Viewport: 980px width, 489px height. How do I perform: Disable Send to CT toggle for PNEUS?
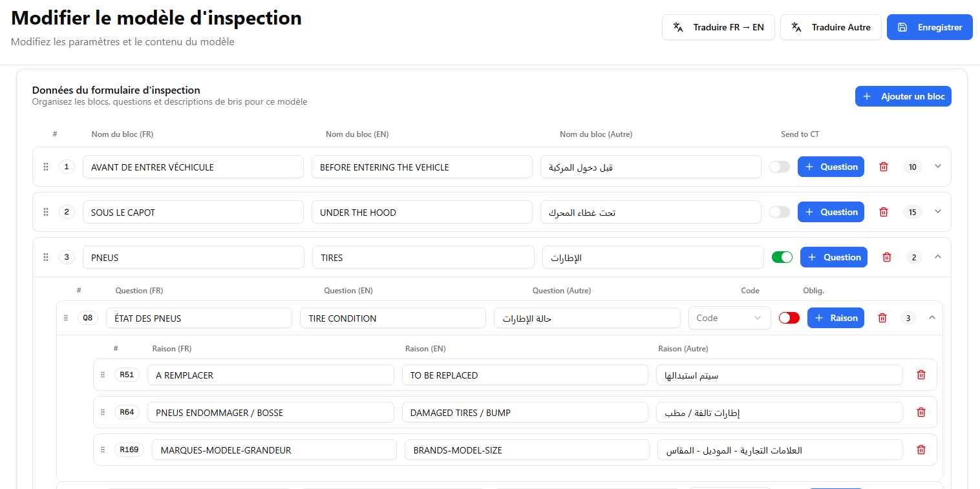pos(782,257)
